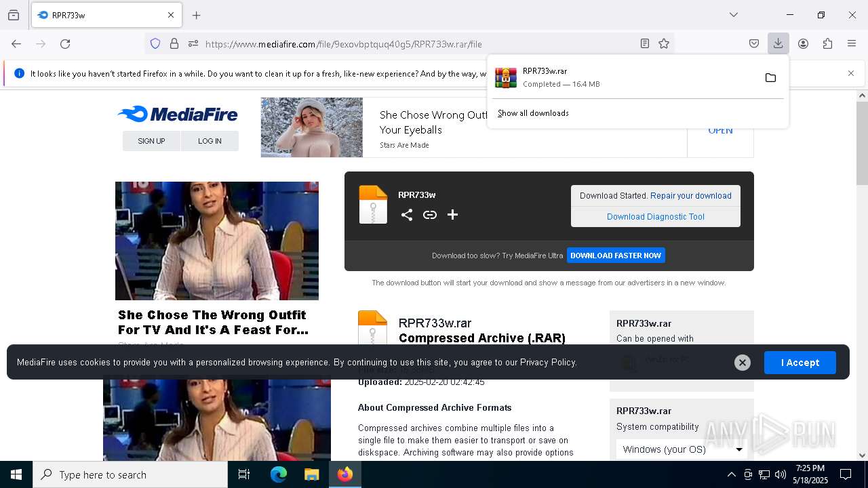Image resolution: width=868 pixels, height=488 pixels.
Task: Go back to the previous page
Action: (x=16, y=43)
